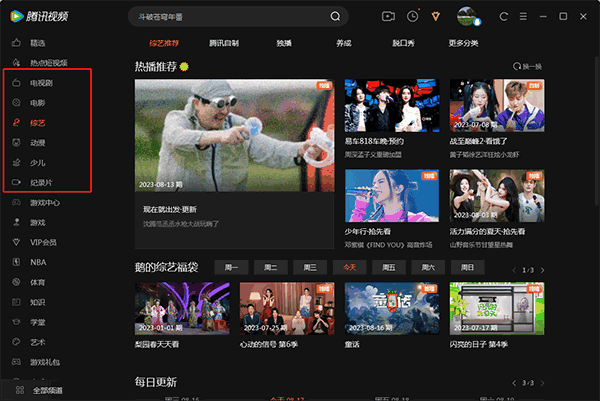Select 周一 day filter

(x=231, y=267)
